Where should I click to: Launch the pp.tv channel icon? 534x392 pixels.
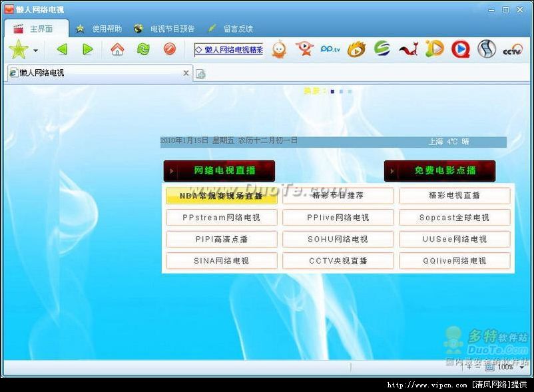pos(330,49)
